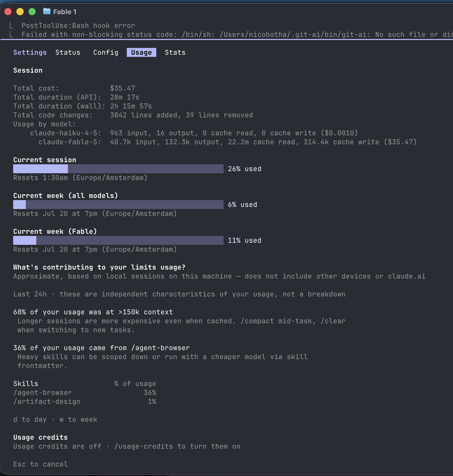Select the highlighted Usage tab
The height and width of the screenshot is (476, 453).
(142, 52)
